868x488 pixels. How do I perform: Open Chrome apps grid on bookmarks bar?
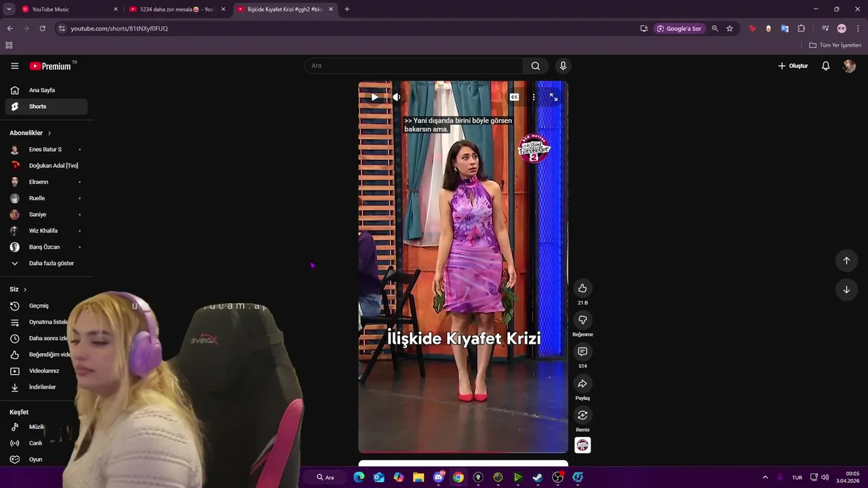pyautogui.click(x=9, y=45)
